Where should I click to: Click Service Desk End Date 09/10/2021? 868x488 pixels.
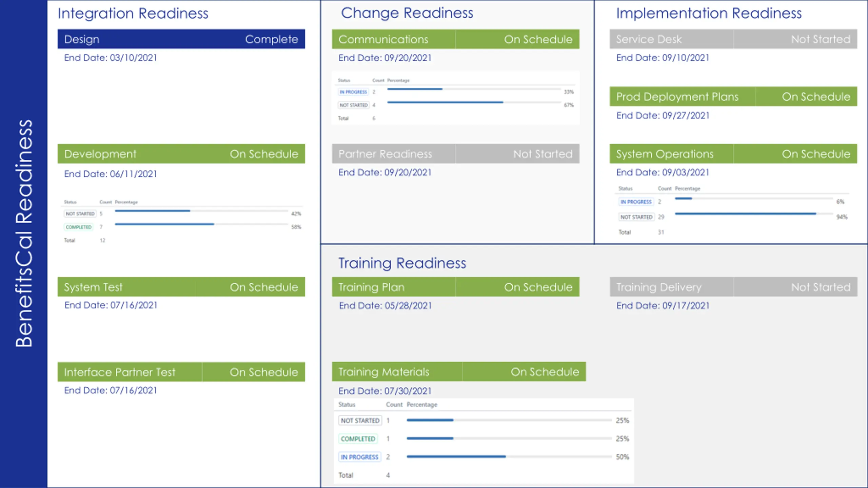click(x=663, y=58)
